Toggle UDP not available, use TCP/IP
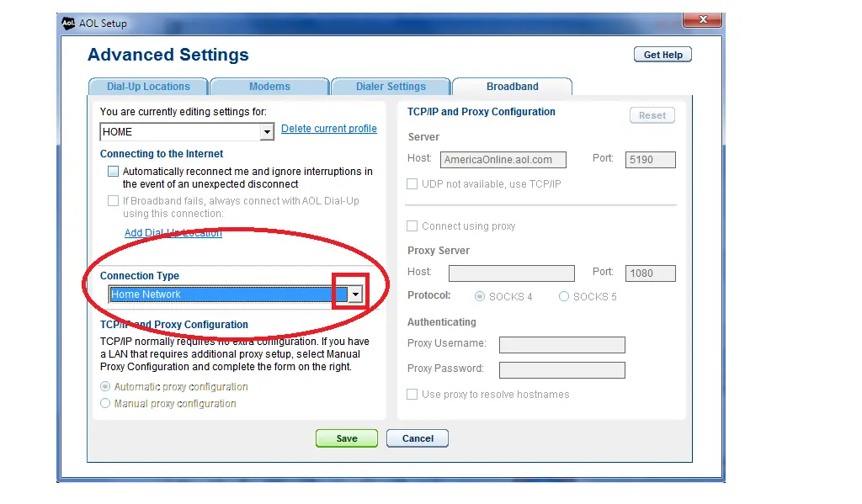Image resolution: width=862 pixels, height=504 pixels. coord(412,184)
